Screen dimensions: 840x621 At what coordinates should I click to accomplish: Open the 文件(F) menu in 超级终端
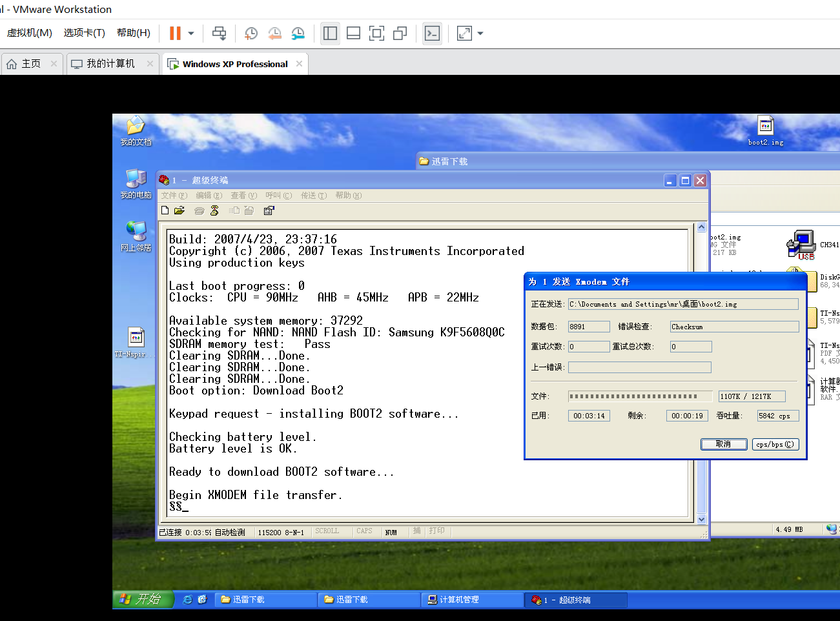[174, 196]
